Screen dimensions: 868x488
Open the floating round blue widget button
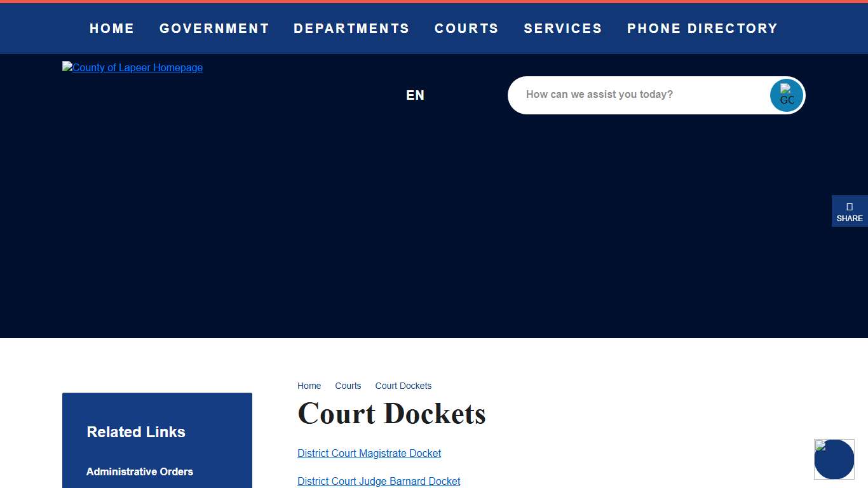(x=834, y=459)
